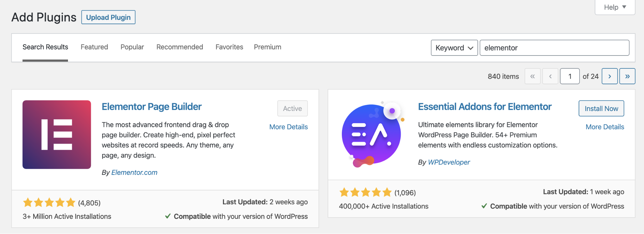Install Essential Addons for Elementor now
The height and width of the screenshot is (234, 644).
pyautogui.click(x=601, y=108)
